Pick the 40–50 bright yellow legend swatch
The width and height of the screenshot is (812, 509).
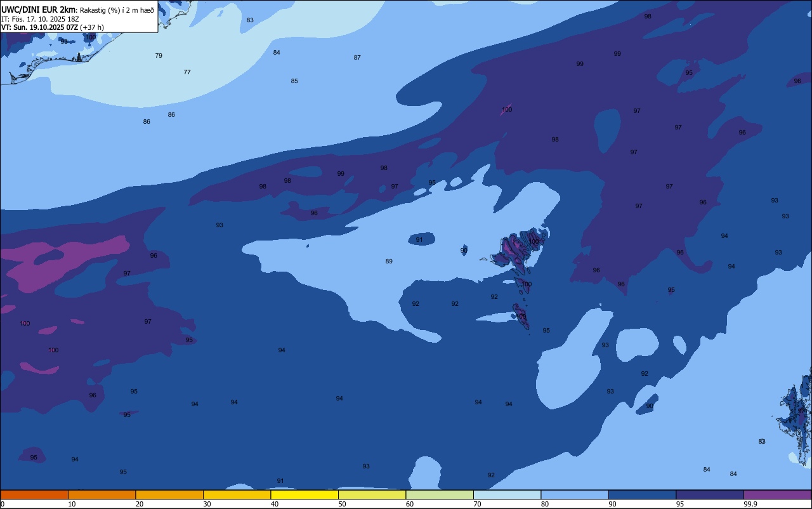click(304, 494)
